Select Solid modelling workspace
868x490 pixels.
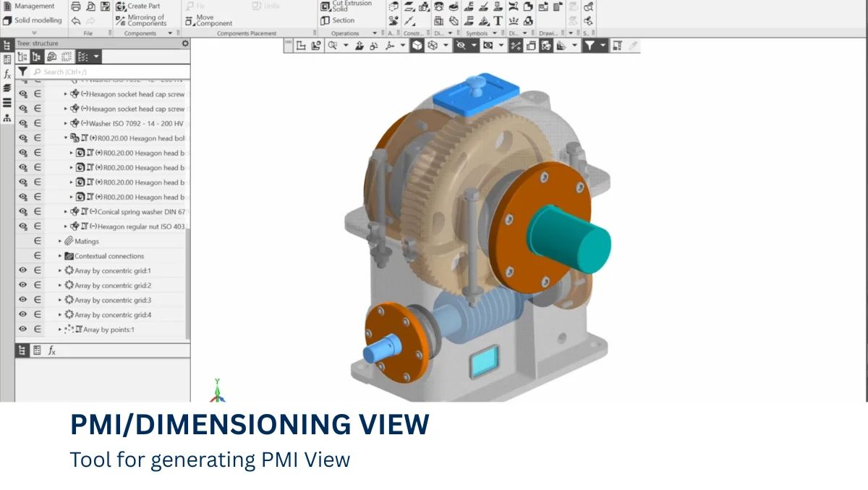(32, 20)
